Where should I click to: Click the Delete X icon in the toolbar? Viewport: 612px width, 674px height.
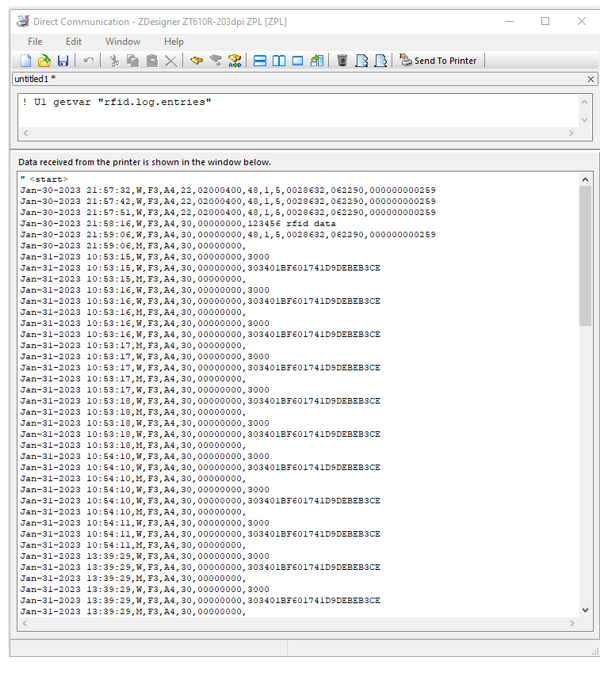[x=171, y=61]
